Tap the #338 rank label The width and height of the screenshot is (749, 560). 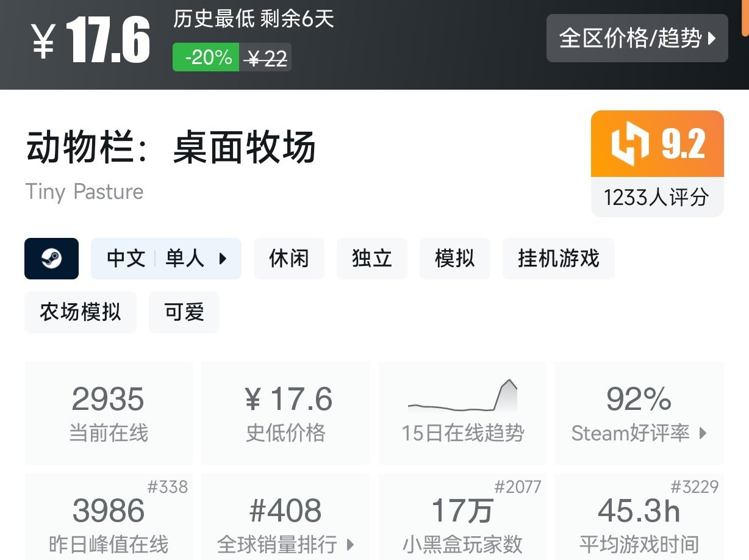point(168,487)
